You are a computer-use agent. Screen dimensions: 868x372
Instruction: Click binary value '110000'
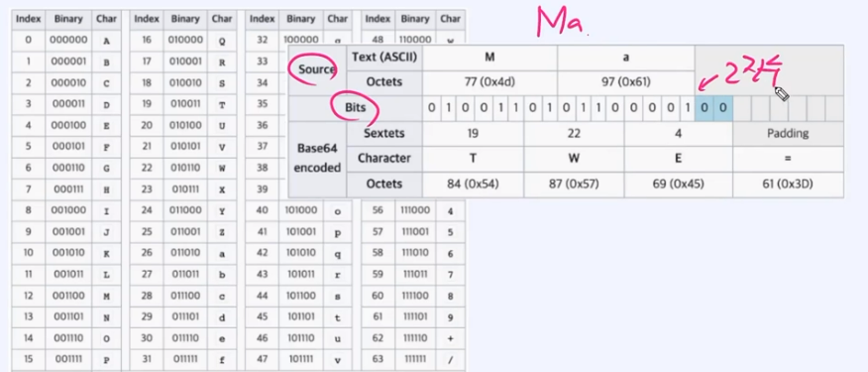(415, 40)
